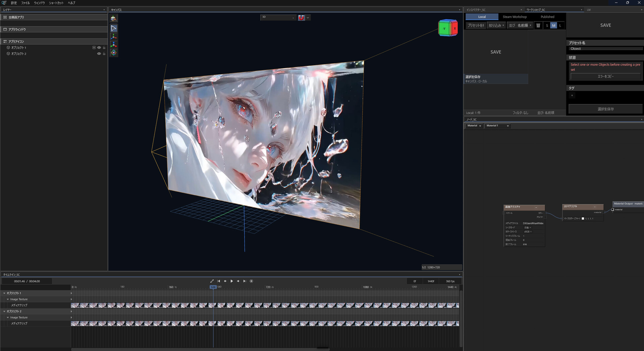644x351 pixels.
Task: Select the arrow selection tool in canvas toolbar
Action: [x=114, y=29]
